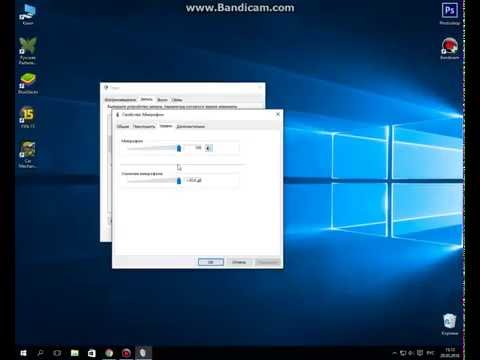The image size is (480, 360).
Task: Open the Дополнительно tab
Action: coord(190,126)
